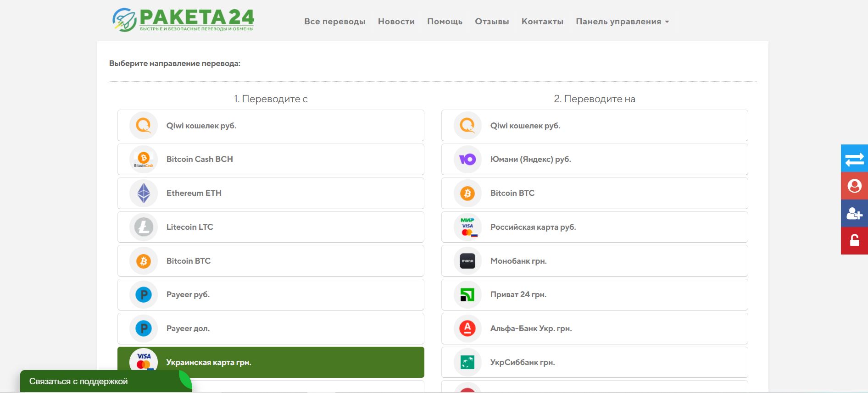Click the green УкрСиббанк icon
868x393 pixels.
pos(467,362)
